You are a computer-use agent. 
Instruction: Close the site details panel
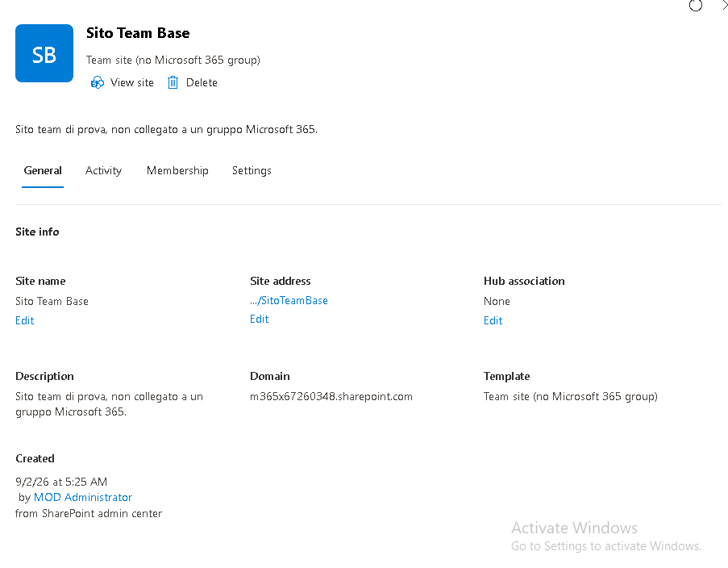coord(725,5)
